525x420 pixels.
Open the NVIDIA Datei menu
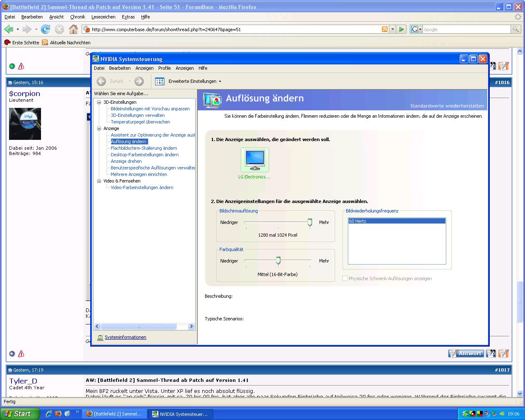(x=99, y=68)
